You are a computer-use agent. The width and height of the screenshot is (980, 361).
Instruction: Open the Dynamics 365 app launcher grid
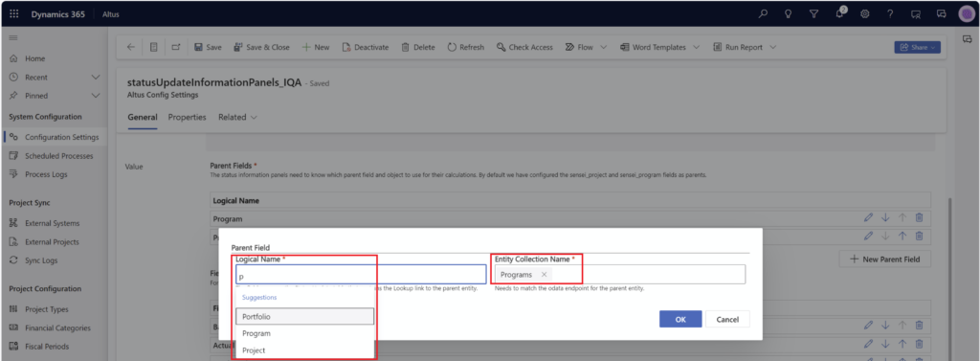point(13,13)
